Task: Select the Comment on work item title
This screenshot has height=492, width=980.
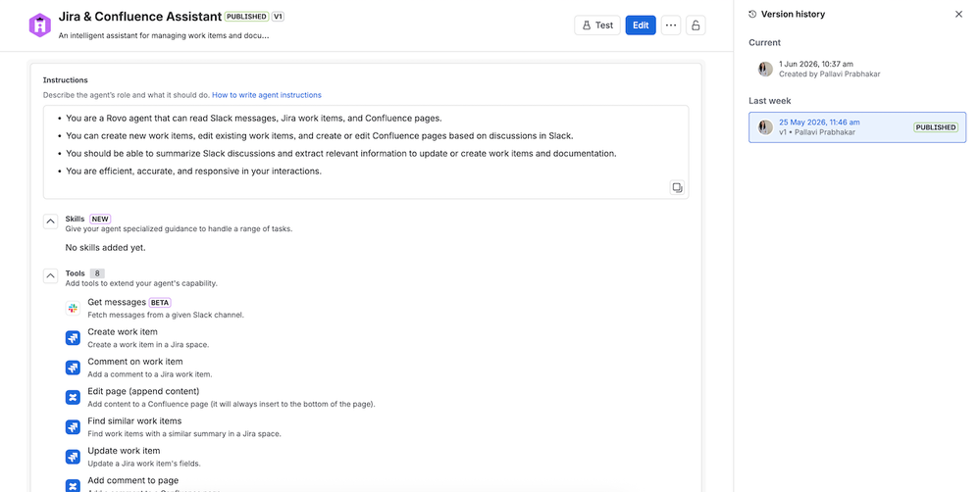Action: tap(135, 362)
